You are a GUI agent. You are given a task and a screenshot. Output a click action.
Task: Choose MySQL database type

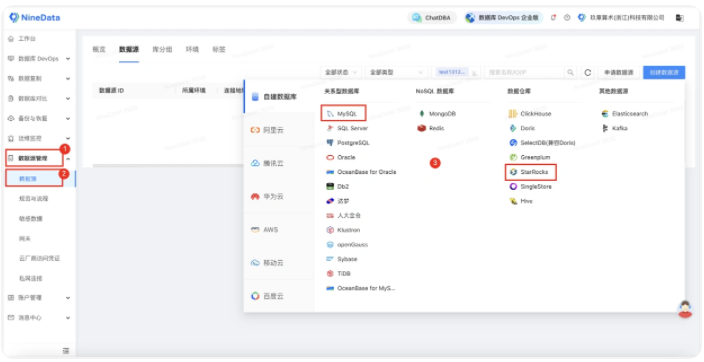pos(343,114)
